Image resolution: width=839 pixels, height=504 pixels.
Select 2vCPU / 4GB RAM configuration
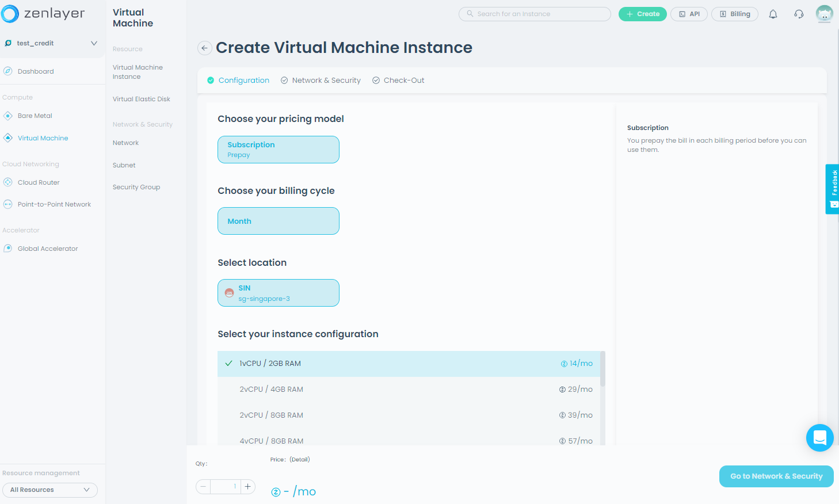point(409,390)
